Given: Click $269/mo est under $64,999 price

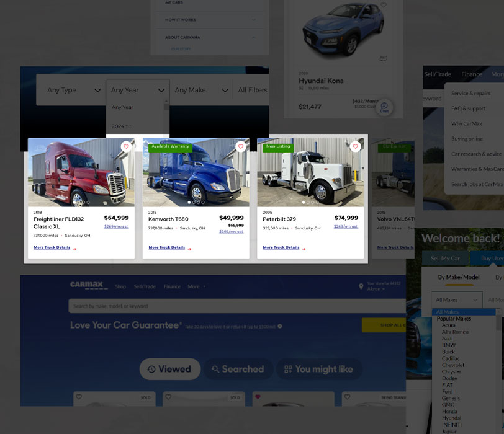Looking at the screenshot, I should (x=116, y=226).
